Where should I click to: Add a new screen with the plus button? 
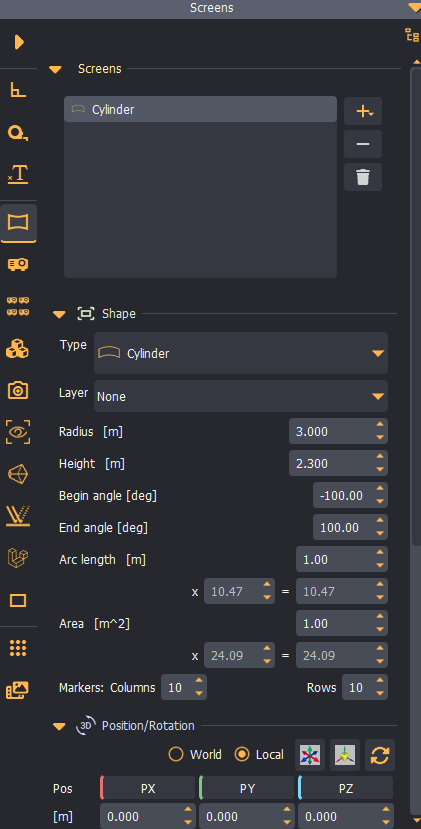click(x=363, y=111)
